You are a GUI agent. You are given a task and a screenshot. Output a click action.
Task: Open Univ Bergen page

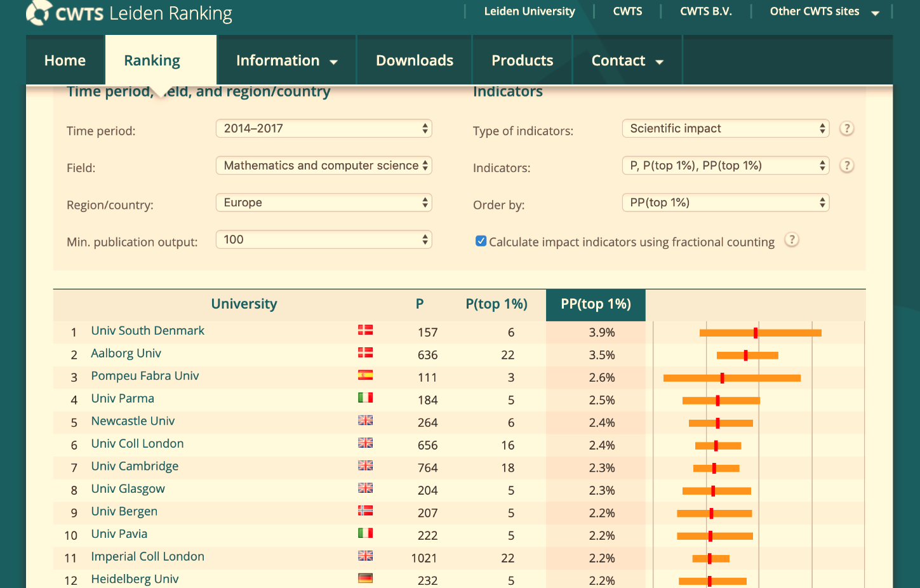pyautogui.click(x=124, y=511)
